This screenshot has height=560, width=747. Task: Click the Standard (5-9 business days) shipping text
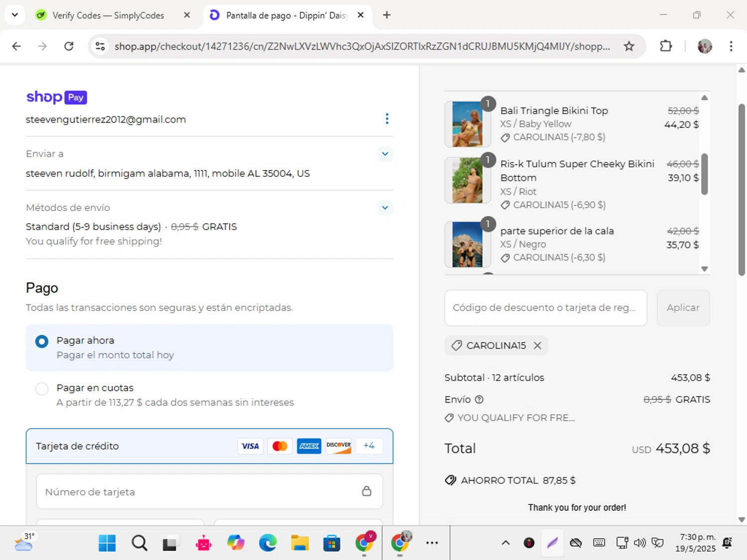tap(94, 227)
